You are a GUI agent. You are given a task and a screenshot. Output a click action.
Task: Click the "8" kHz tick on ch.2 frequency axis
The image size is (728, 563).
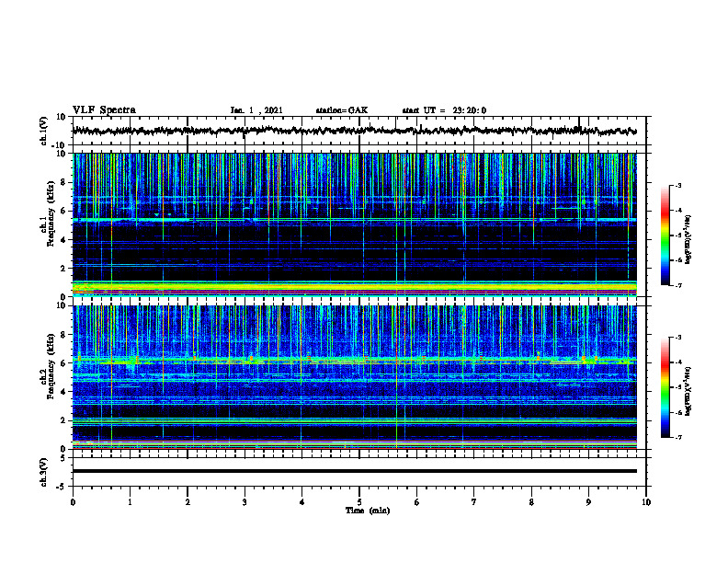click(x=63, y=335)
